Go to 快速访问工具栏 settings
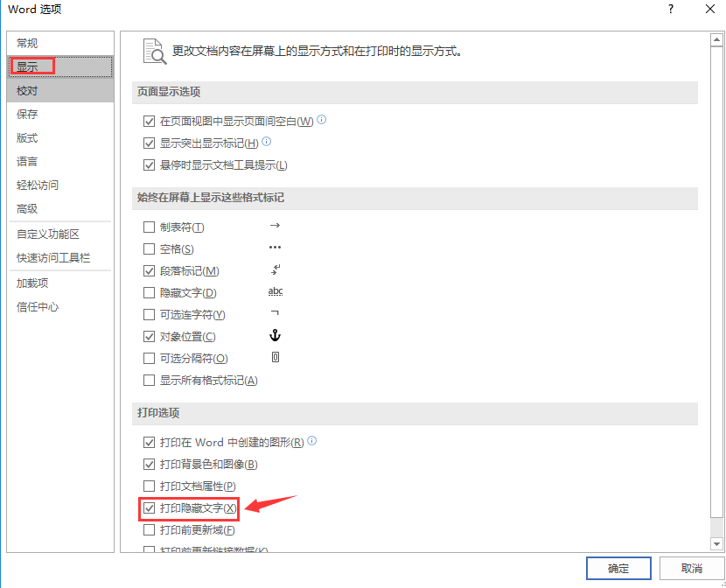This screenshot has width=726, height=588. [60, 258]
